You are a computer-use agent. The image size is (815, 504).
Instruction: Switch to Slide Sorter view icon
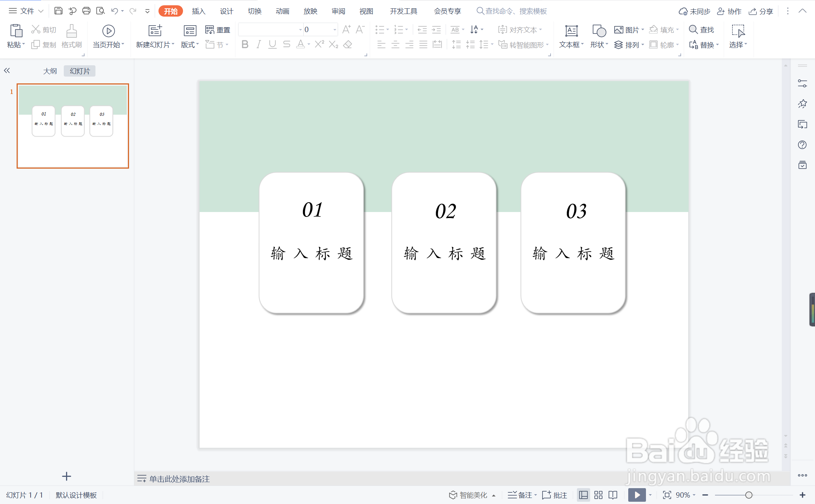[x=598, y=495]
